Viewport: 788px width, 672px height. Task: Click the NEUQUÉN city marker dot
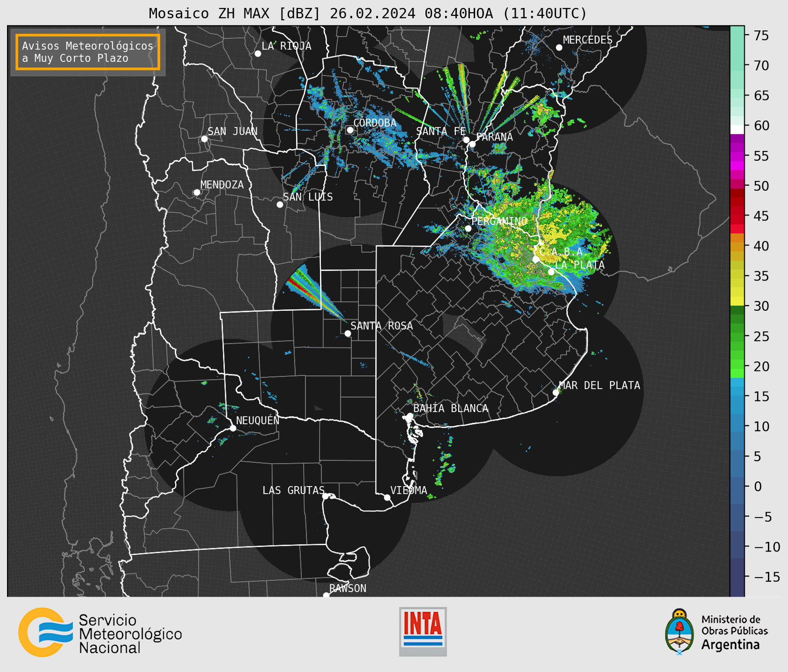[x=233, y=428]
